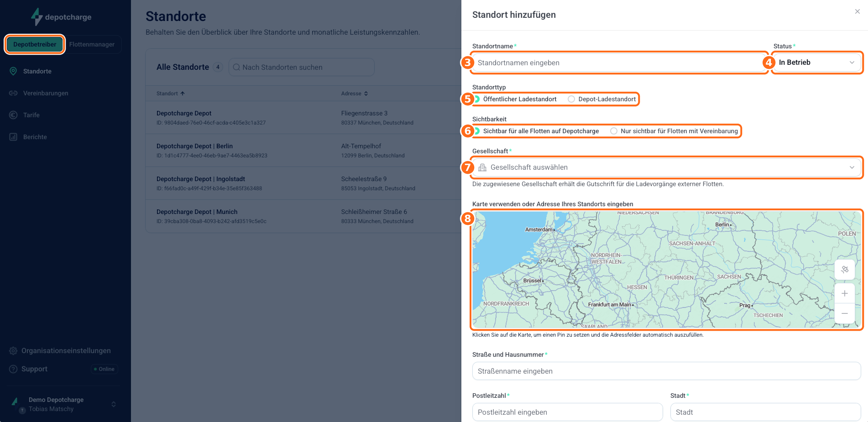Image resolution: width=868 pixels, height=422 pixels.
Task: Switch to the Depotbetreiber tab
Action: (35, 44)
